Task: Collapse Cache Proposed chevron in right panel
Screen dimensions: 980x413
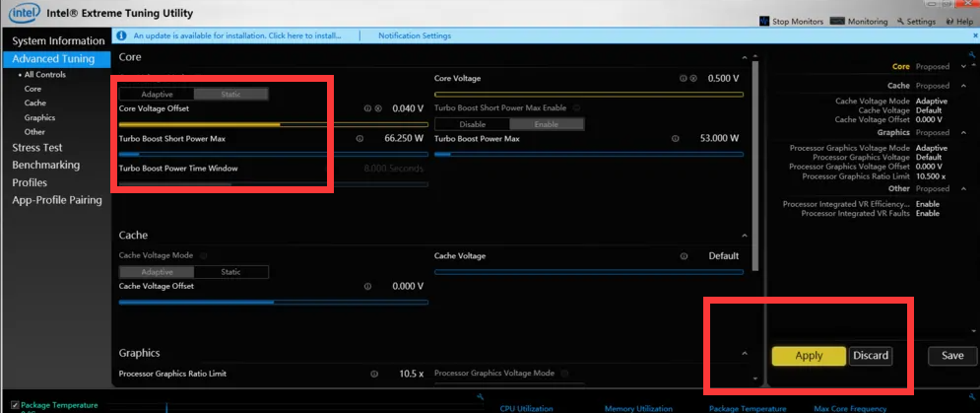Action: tap(962, 86)
